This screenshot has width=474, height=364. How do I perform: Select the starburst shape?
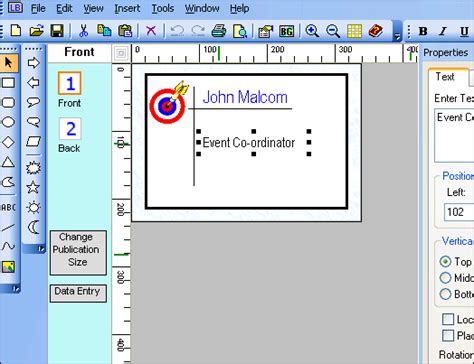pos(33,168)
